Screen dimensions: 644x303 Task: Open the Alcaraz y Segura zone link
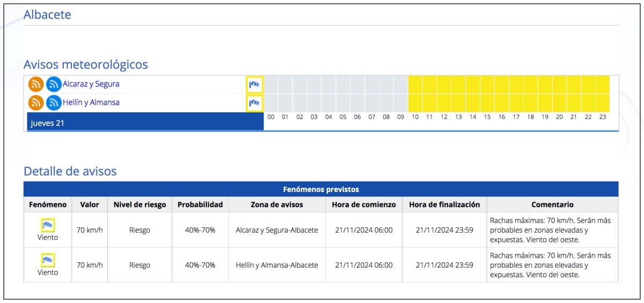pyautogui.click(x=91, y=84)
